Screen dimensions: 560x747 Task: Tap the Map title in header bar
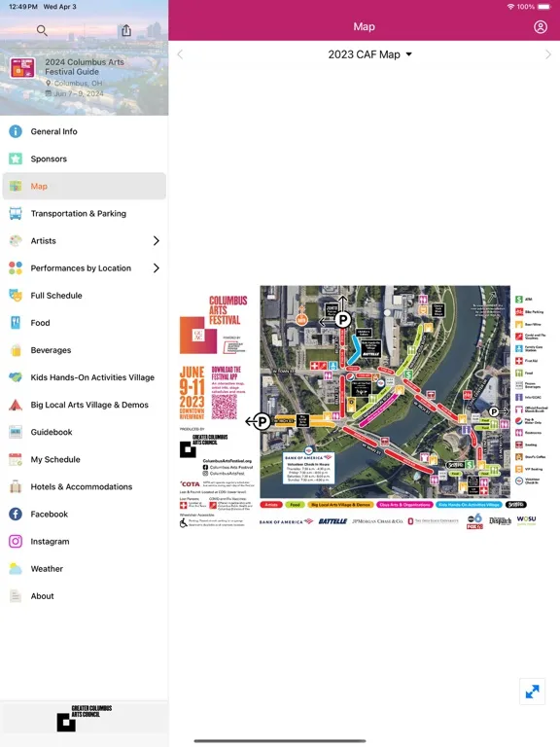pos(364,26)
